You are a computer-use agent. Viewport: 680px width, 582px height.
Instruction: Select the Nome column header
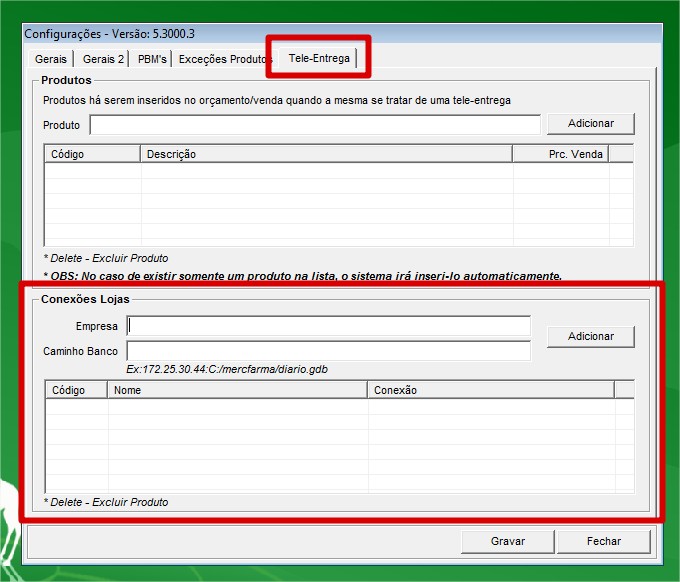237,390
